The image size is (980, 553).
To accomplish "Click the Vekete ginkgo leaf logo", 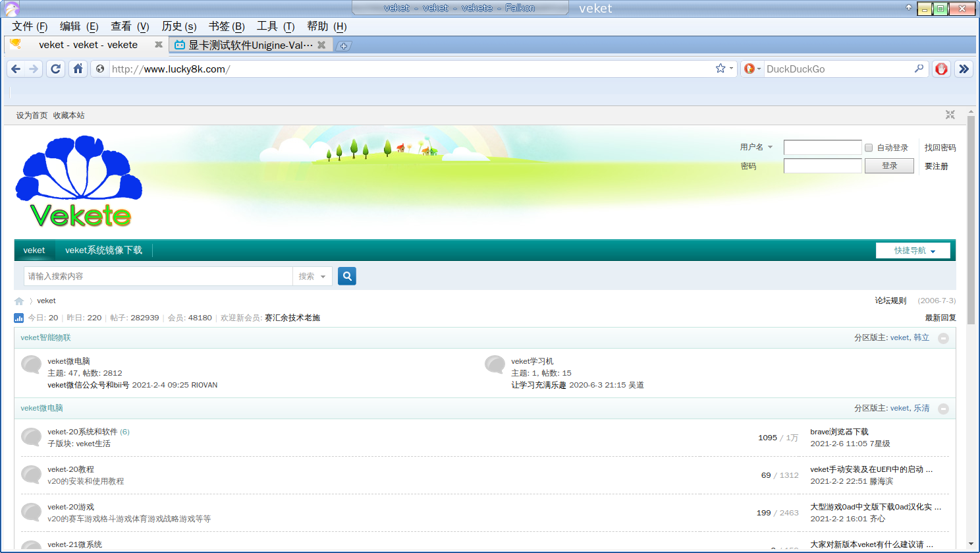I will (x=79, y=181).
